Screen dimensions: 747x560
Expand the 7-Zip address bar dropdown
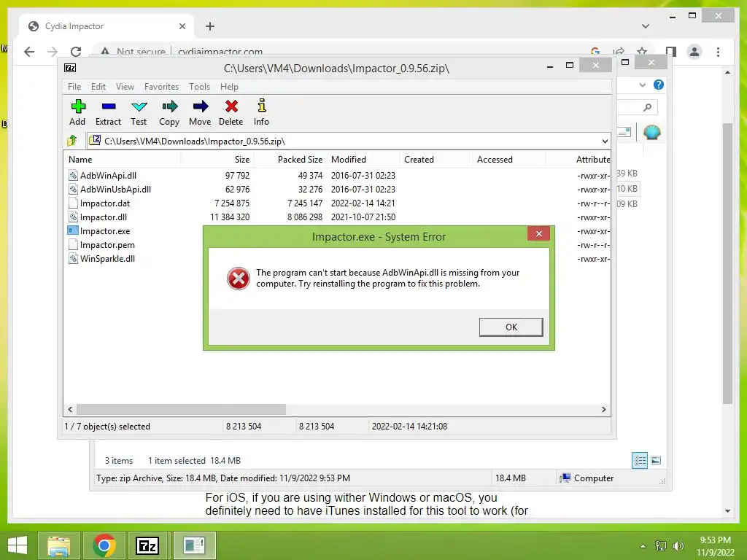click(605, 141)
